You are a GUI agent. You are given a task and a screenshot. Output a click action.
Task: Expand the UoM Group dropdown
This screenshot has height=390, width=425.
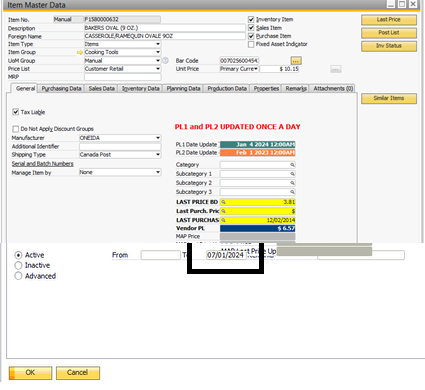[x=158, y=61]
